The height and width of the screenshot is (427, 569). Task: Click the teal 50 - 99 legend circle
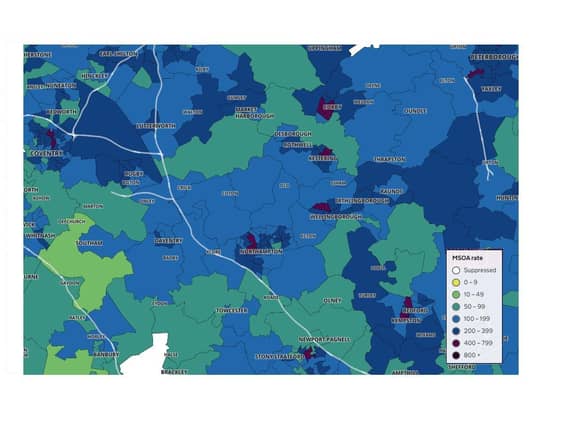(456, 307)
